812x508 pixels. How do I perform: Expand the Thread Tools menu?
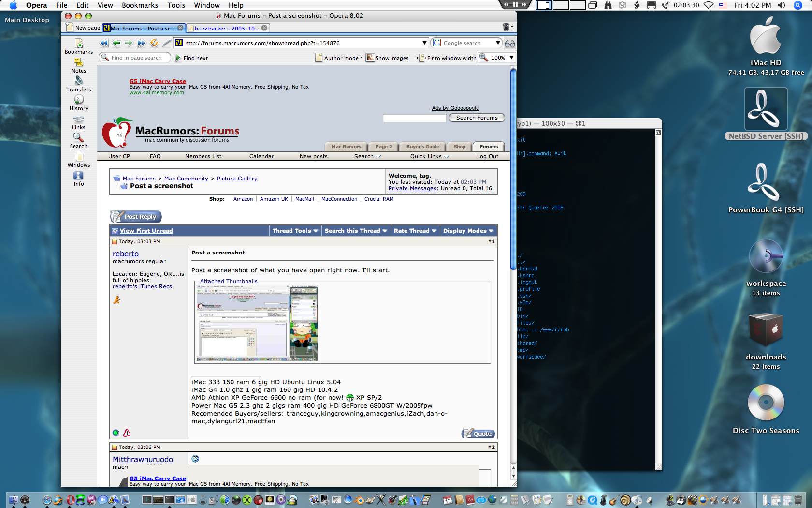point(295,231)
